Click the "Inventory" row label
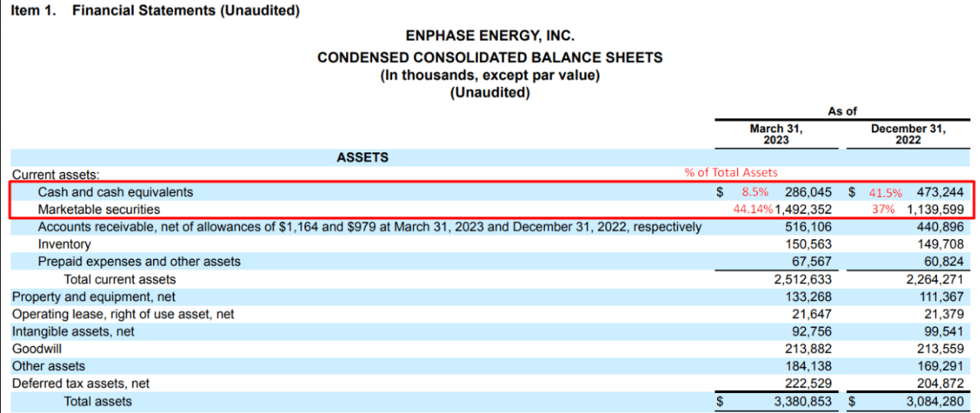980x413 pixels. [x=64, y=244]
